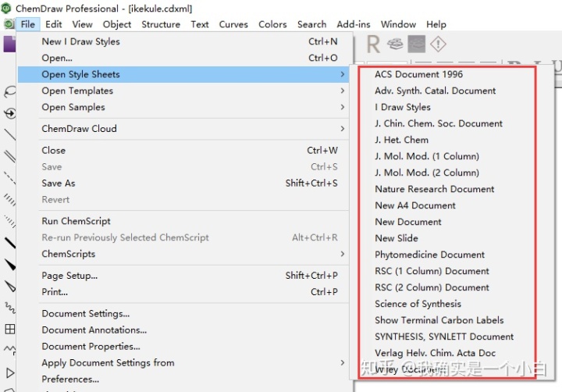Viewport: 562px width, 392px height.
Task: Select the Wavy Bond tool
Action: coord(9,308)
